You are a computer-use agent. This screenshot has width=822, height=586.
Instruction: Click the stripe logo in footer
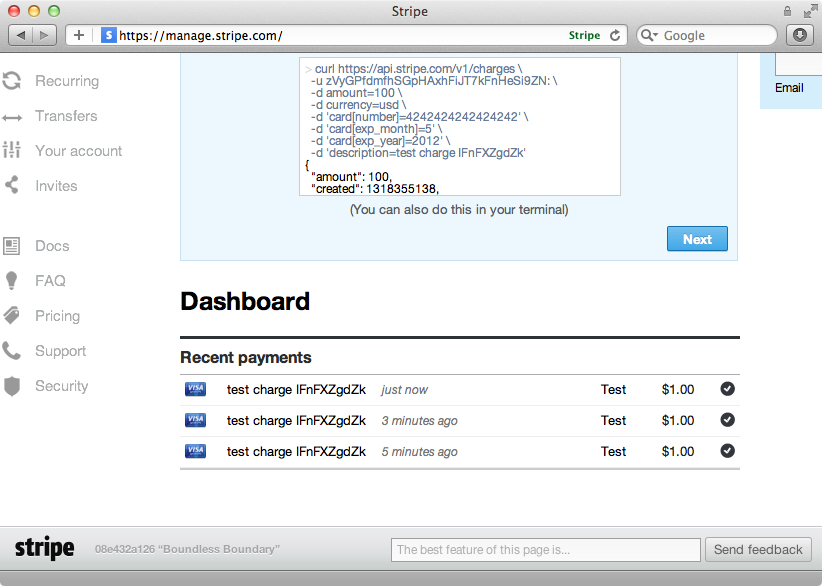45,548
